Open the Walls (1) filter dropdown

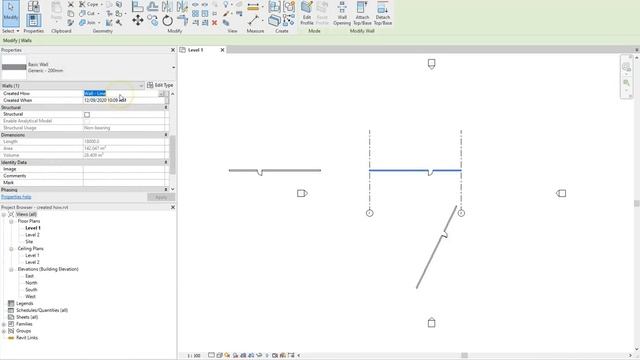141,86
